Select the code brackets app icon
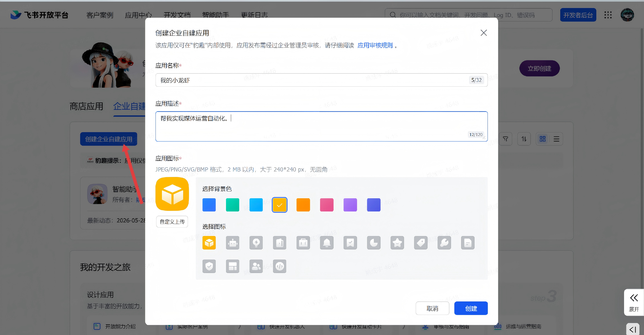 tap(279, 266)
